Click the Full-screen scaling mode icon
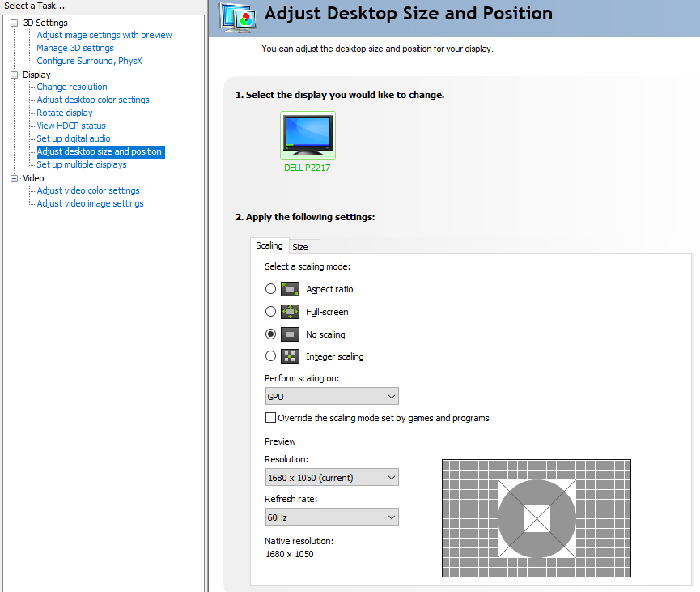700x592 pixels. click(x=290, y=312)
